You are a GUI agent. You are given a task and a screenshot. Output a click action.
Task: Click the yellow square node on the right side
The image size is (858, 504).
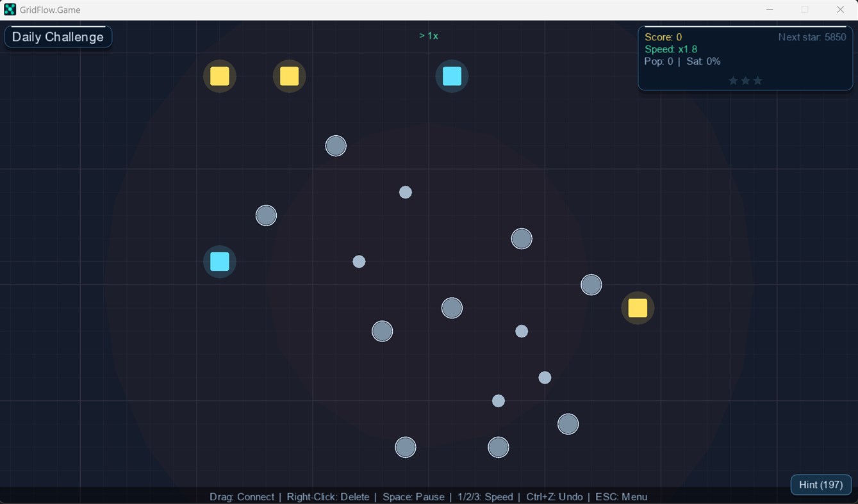[x=638, y=308]
